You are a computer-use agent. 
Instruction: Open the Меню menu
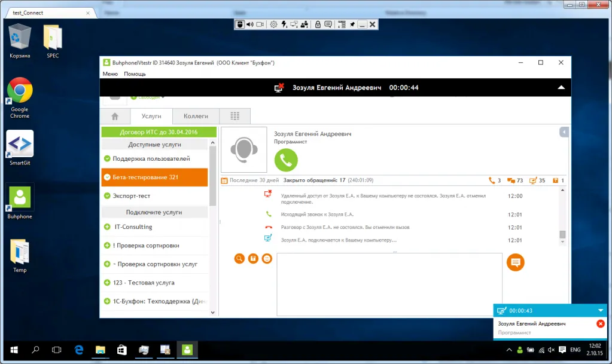tap(110, 74)
